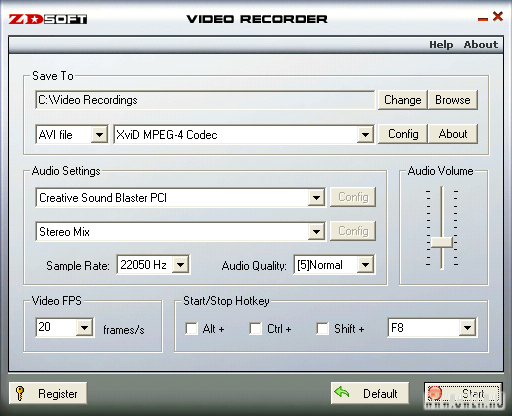The image size is (512, 416).
Task: Close the Video Recorder window
Action: [498, 16]
